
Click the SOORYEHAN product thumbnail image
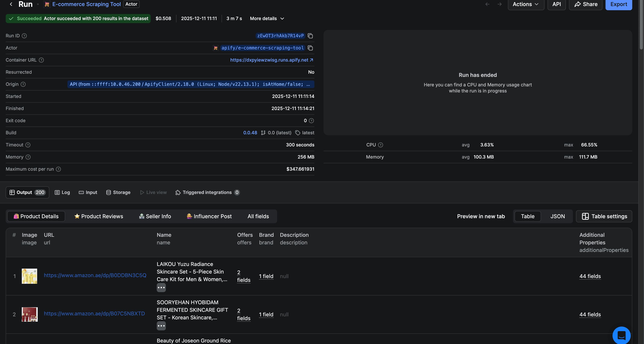(x=30, y=314)
